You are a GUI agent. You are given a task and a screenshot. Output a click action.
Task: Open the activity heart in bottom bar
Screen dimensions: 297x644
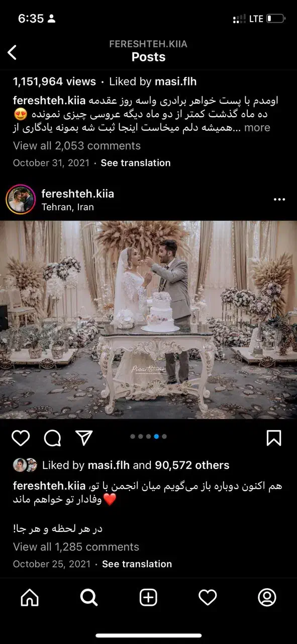click(x=208, y=597)
